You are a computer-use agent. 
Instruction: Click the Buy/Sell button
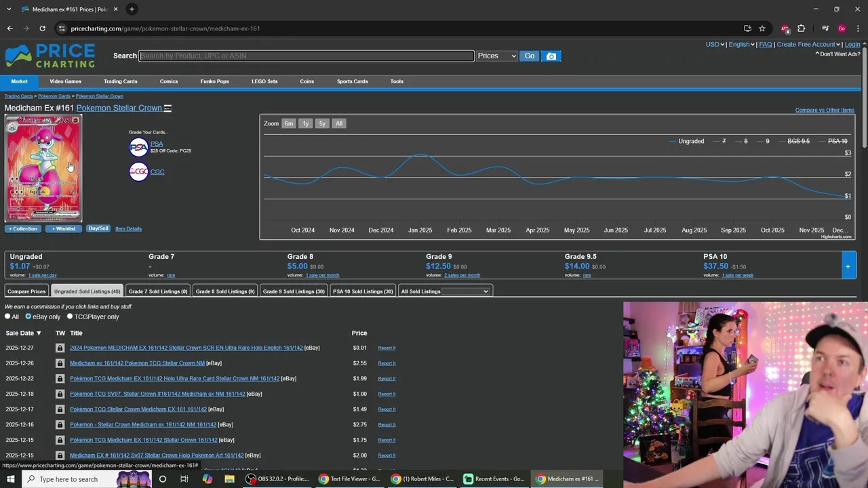tap(98, 228)
